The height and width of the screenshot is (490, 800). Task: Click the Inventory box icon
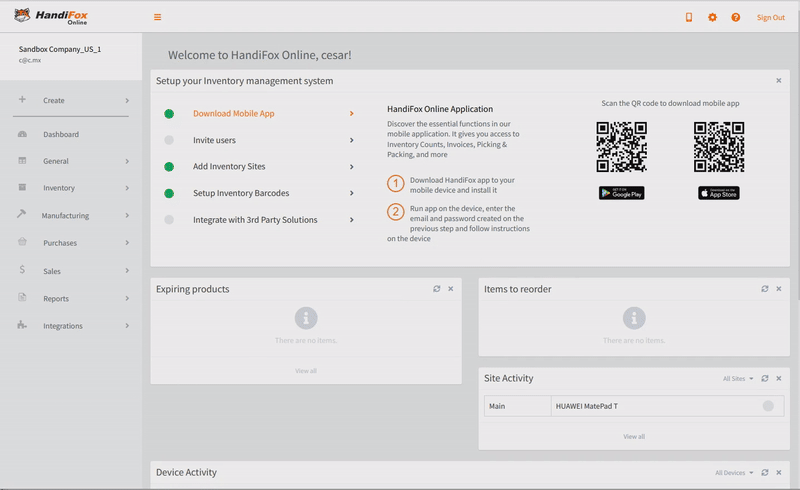click(22, 187)
